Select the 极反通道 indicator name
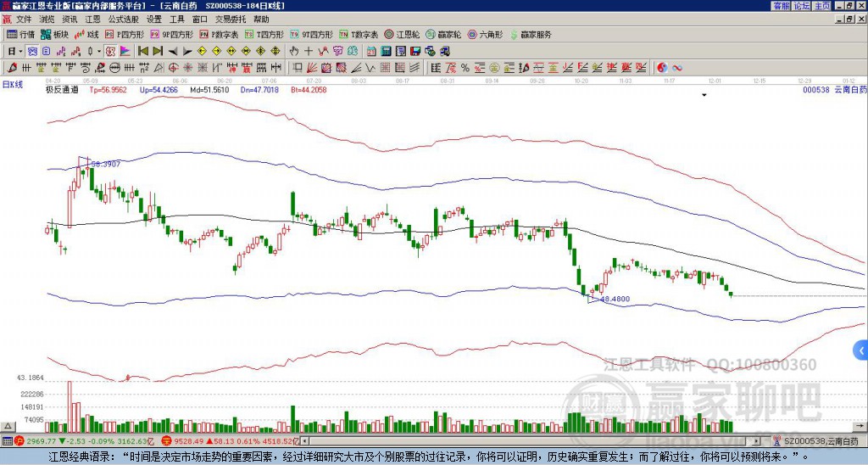This screenshot has width=868, height=465. point(62,89)
